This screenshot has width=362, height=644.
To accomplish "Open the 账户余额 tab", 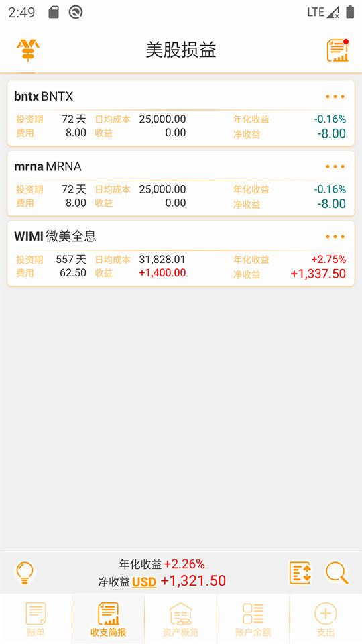I will tap(253, 619).
